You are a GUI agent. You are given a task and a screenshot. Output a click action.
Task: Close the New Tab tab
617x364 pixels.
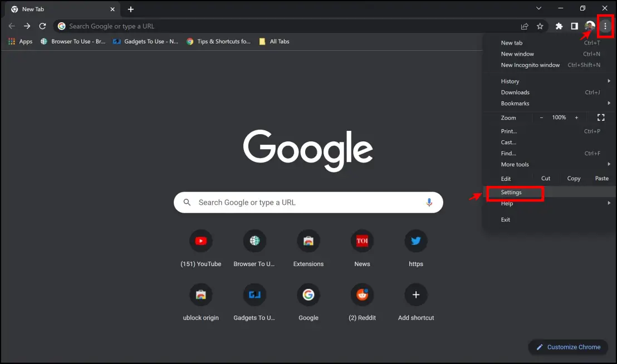coord(112,9)
